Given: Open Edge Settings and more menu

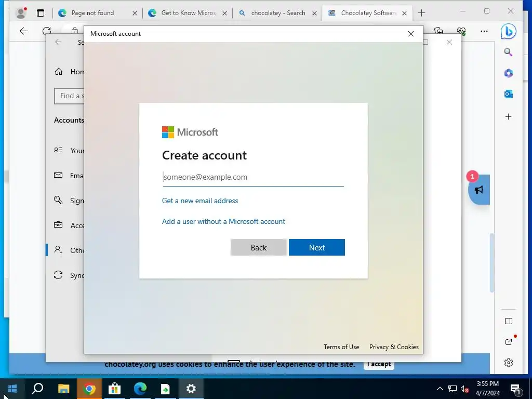Looking at the screenshot, I should point(484,31).
